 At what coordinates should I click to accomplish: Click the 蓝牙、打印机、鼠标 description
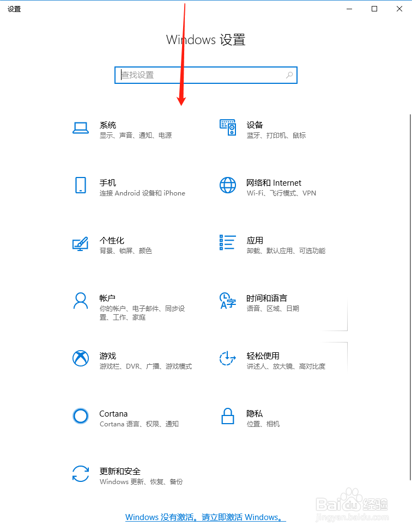[276, 136]
